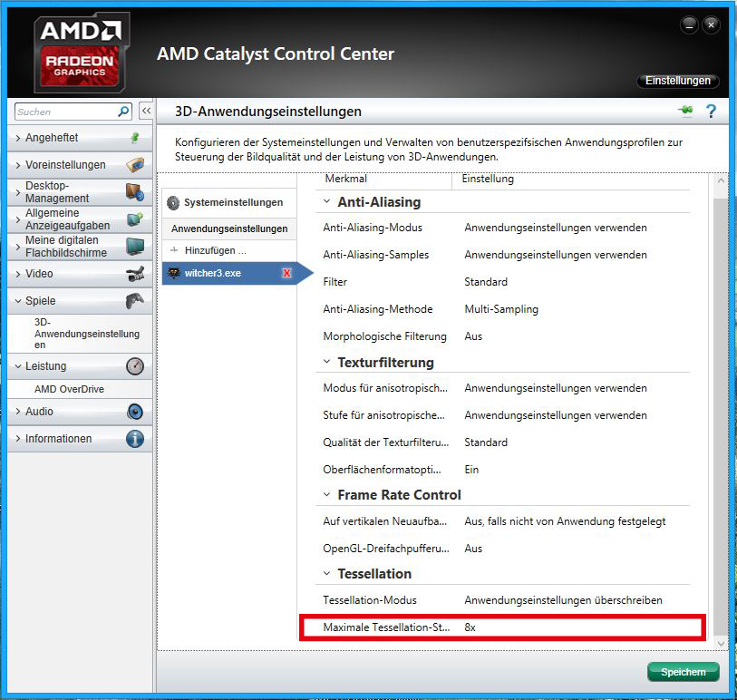This screenshot has height=700, width=737.
Task: Click the green pin page icon in header
Action: (x=685, y=110)
